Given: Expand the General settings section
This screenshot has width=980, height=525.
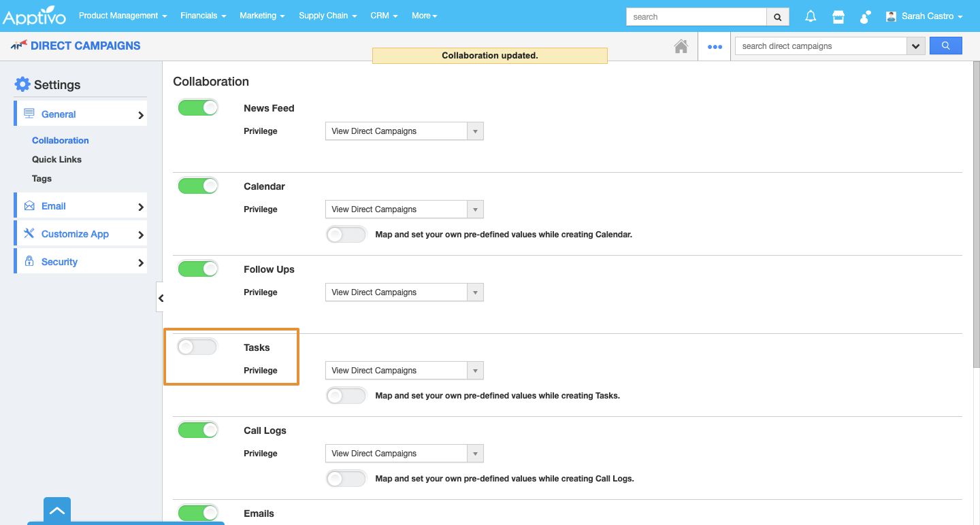Looking at the screenshot, I should (x=82, y=114).
